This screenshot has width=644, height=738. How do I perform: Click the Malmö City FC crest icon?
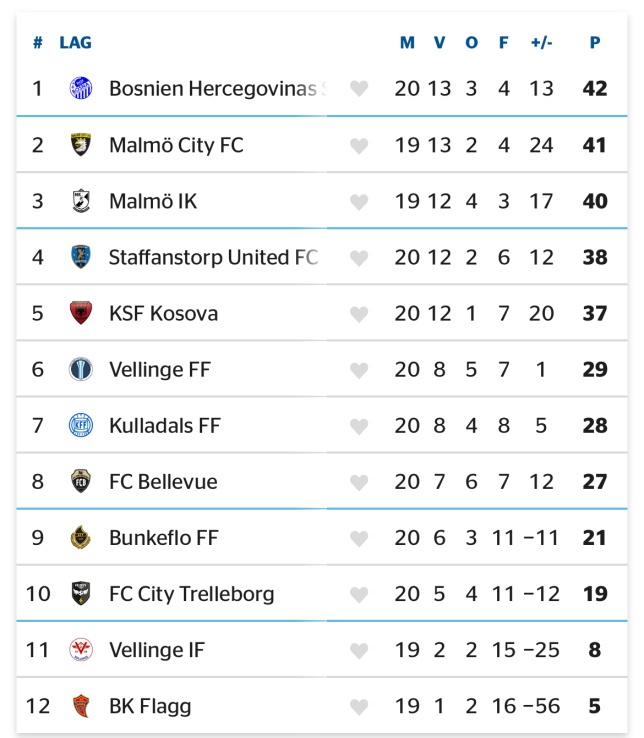(80, 144)
